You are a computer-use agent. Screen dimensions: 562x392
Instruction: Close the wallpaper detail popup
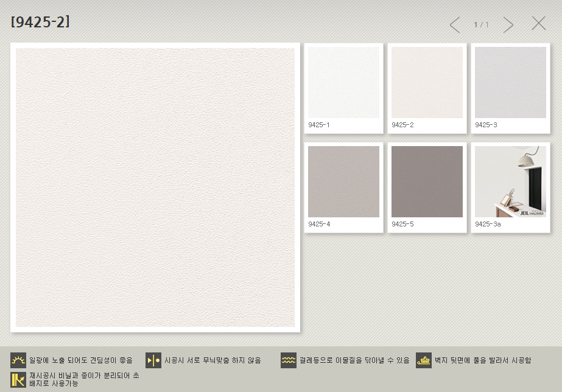tap(539, 24)
